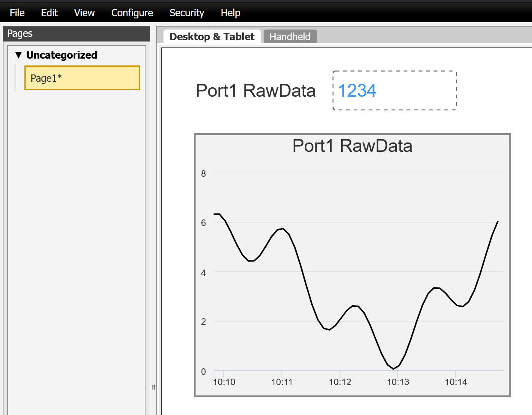Click the y-axis value 6

pos(203,222)
